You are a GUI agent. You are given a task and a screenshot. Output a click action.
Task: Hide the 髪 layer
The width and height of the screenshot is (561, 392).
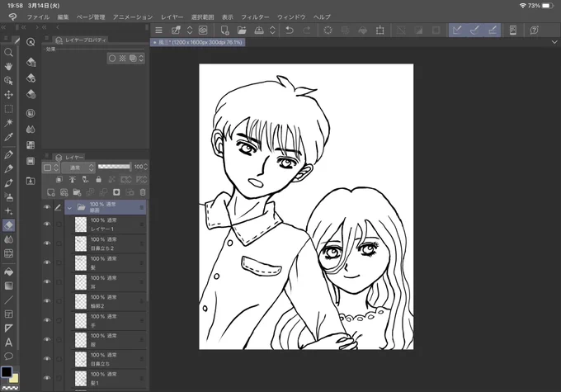pos(47,262)
